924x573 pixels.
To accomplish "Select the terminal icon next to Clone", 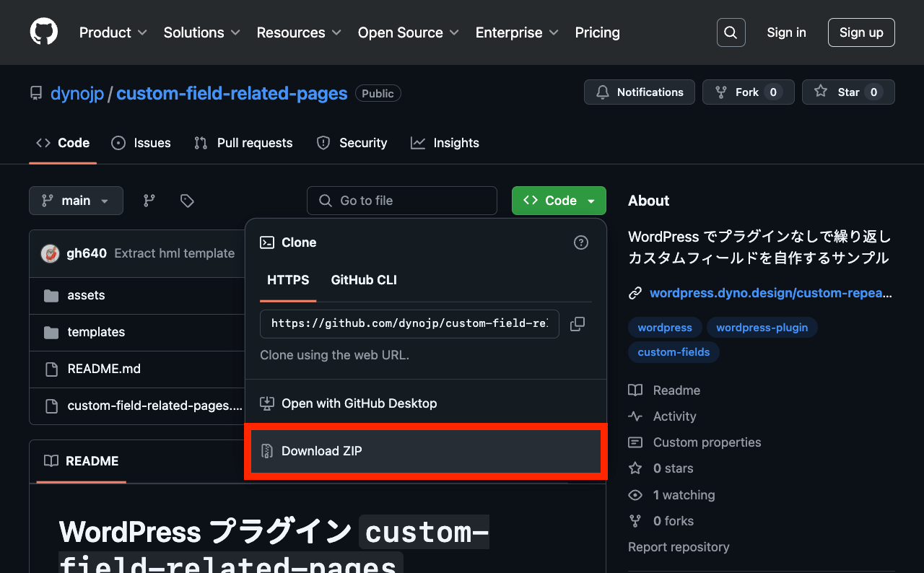I will coord(267,242).
